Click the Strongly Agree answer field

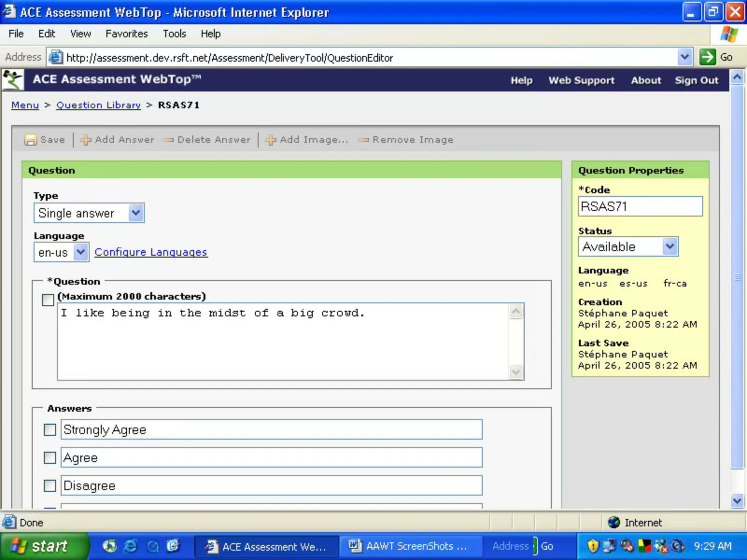click(x=271, y=429)
